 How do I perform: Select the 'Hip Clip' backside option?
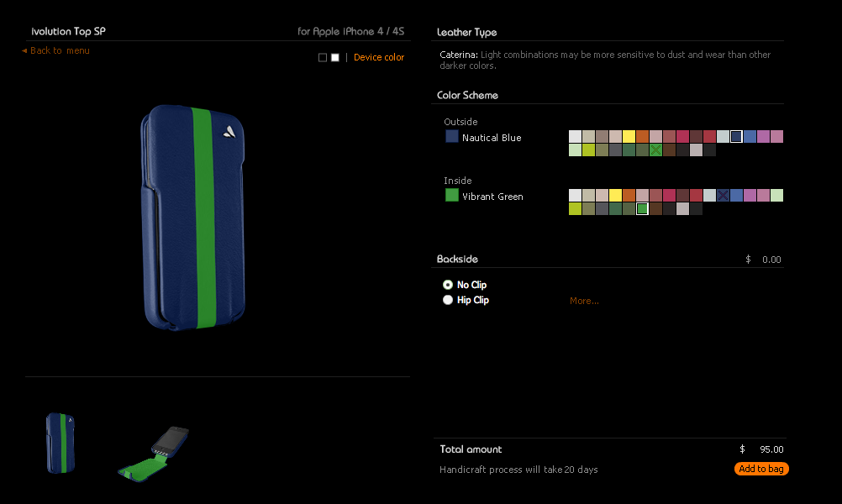[466, 300]
